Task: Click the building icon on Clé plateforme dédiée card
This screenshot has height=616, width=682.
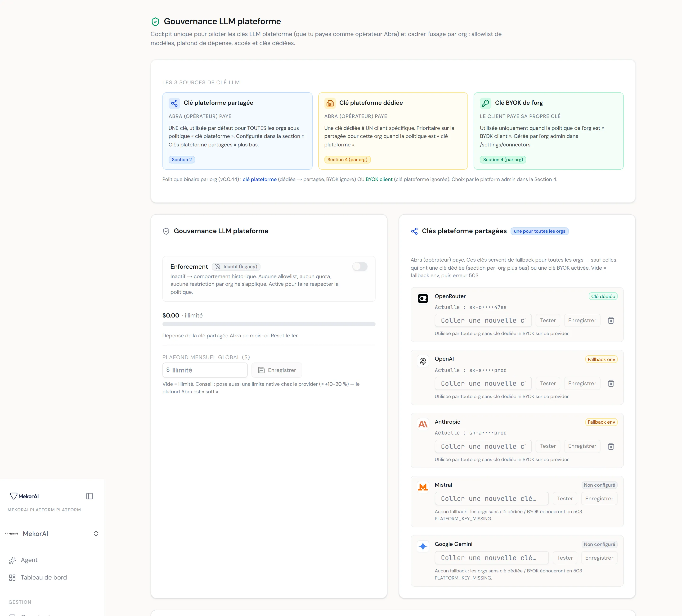Action: coord(330,103)
